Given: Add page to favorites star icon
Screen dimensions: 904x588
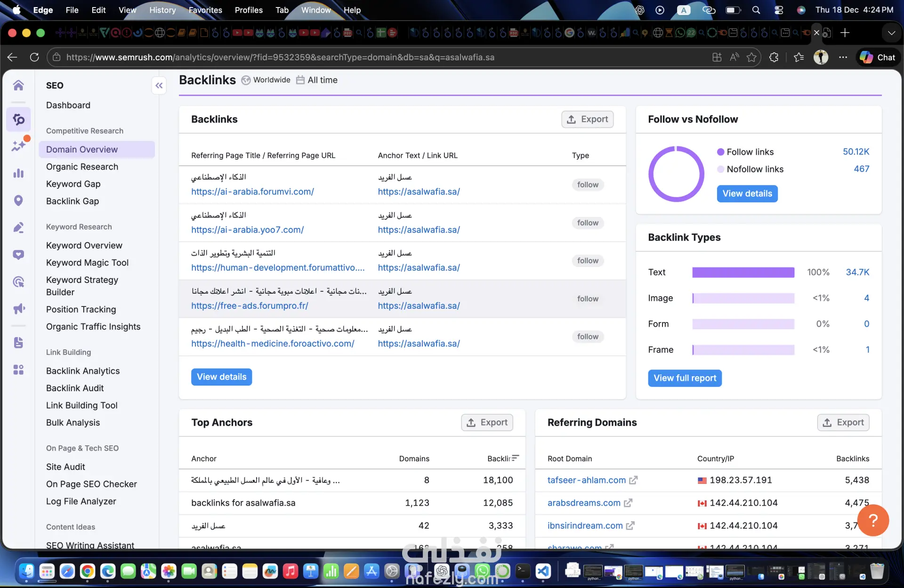Looking at the screenshot, I should [x=751, y=57].
